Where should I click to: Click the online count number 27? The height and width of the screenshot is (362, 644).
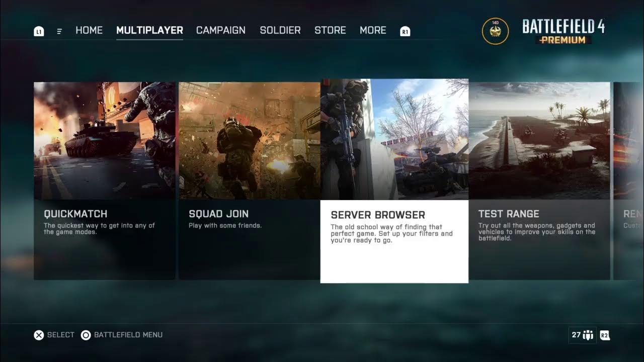(576, 335)
